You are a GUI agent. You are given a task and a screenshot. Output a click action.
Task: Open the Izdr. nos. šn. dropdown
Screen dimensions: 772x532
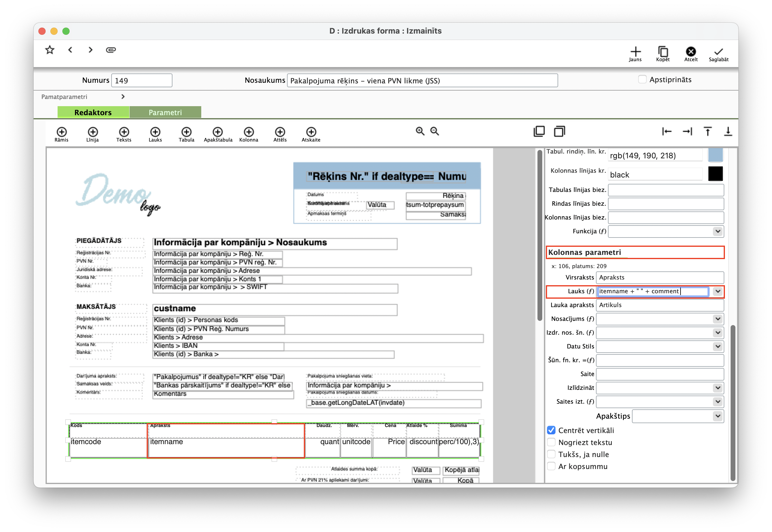click(x=718, y=333)
